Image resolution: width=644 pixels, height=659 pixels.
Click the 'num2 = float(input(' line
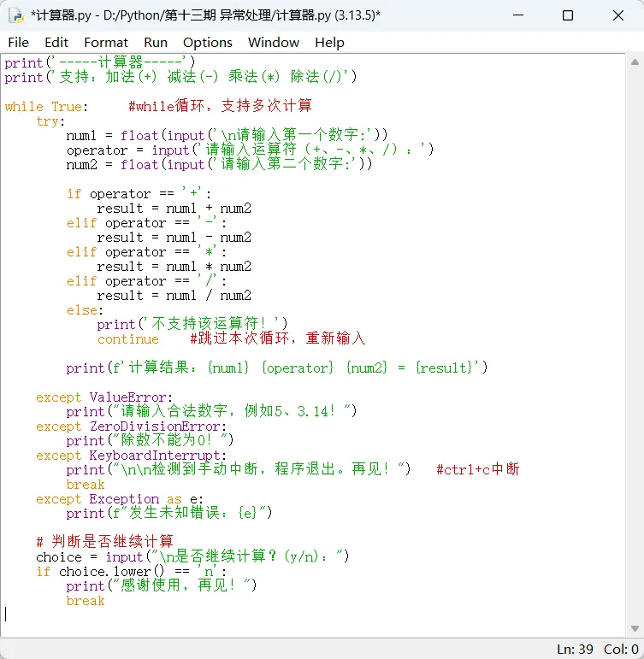click(219, 165)
